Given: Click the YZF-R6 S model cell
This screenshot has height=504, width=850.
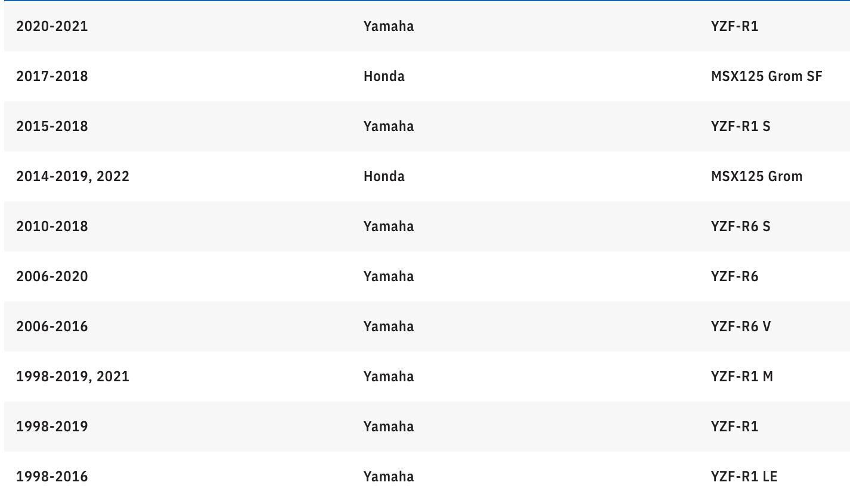Looking at the screenshot, I should [x=740, y=226].
